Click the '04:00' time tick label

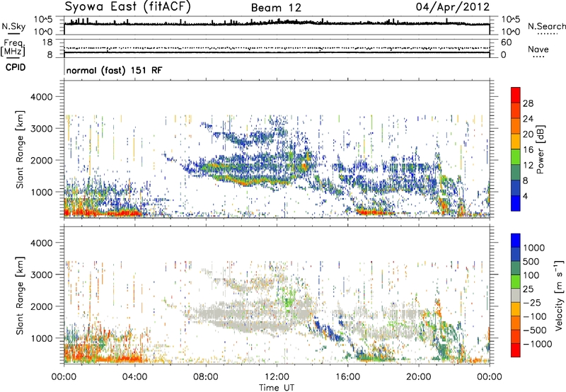tap(134, 377)
